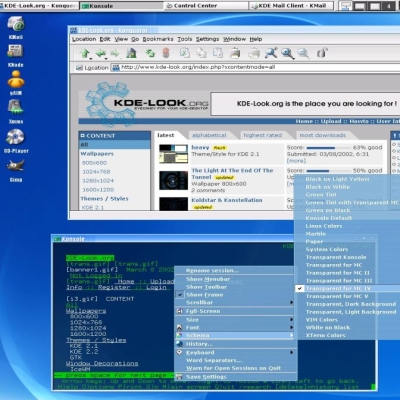Image resolution: width=400 pixels, height=400 pixels.
Task: Open the heavy theme preview thumbnail
Action: (x=173, y=154)
